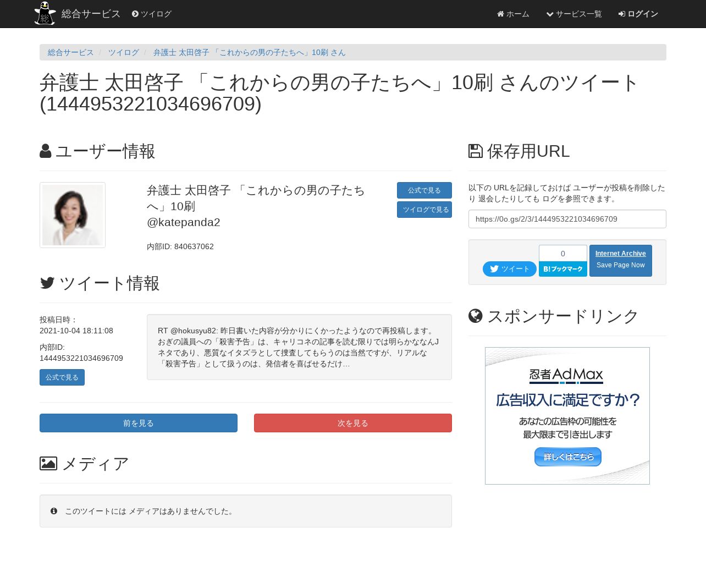Click 詳しくはこちら in the AdMax ad

pos(567,457)
